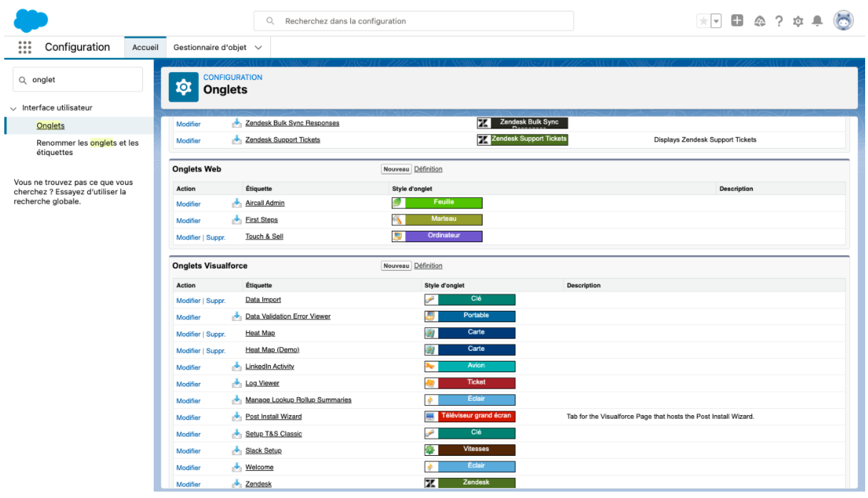The width and height of the screenshot is (868, 498).
Task: Click download icon beside Slack Setup
Action: click(237, 450)
